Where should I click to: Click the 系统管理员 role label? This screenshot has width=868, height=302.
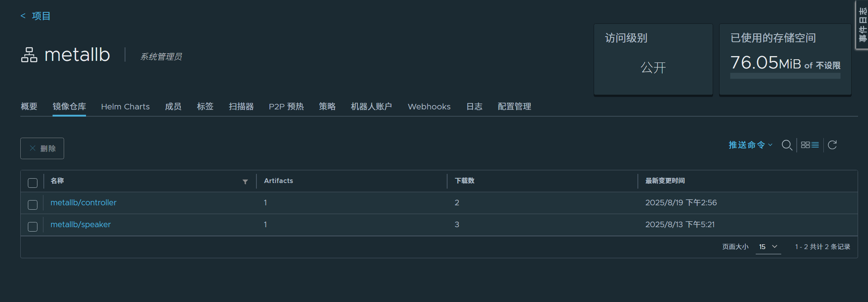coord(161,57)
